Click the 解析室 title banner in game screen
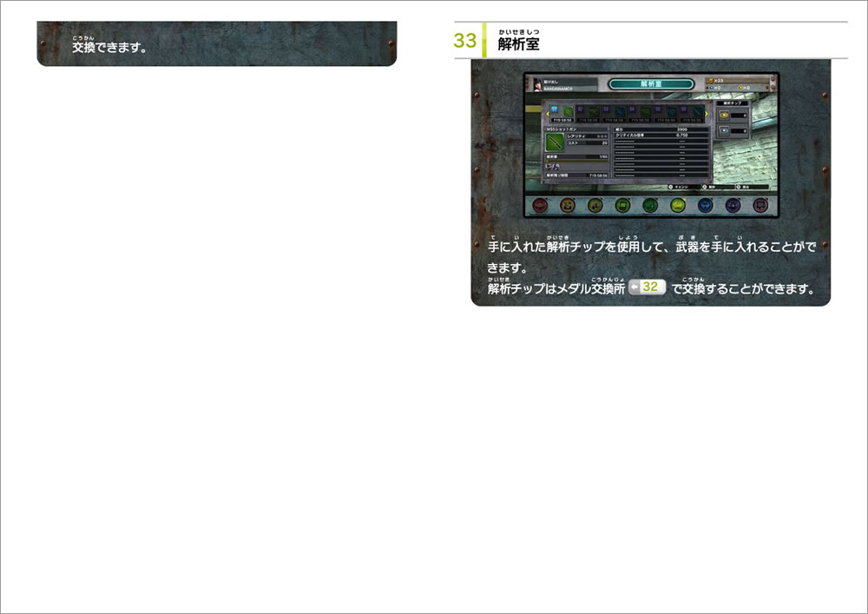Image resolution: width=868 pixels, height=614 pixels. [651, 83]
